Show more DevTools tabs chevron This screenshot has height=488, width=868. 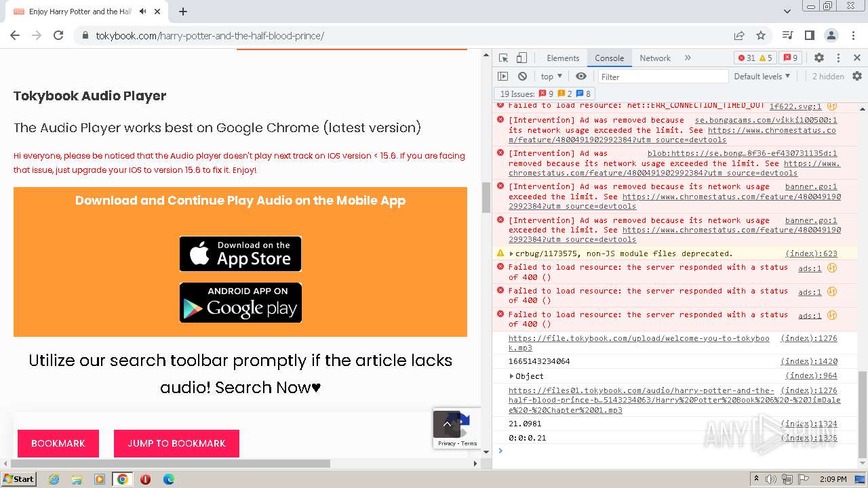pos(688,58)
